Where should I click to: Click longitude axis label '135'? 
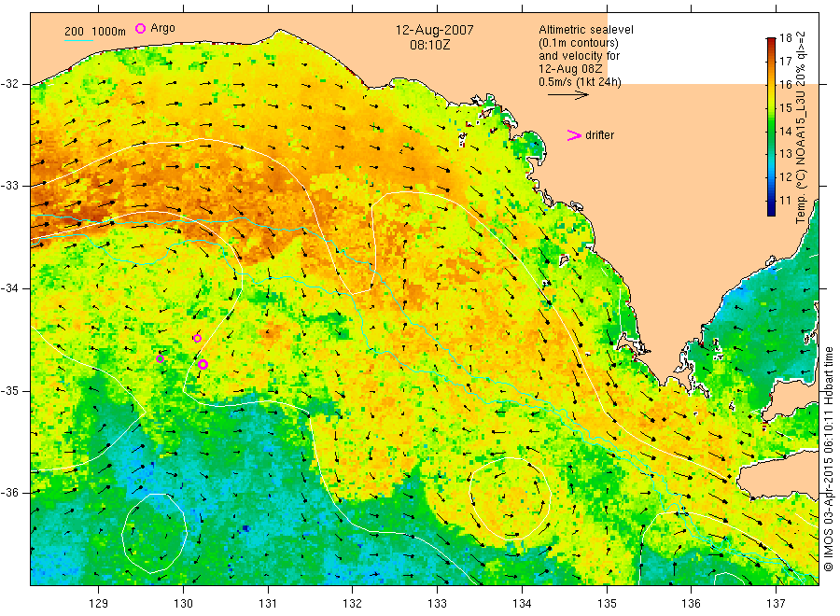pyautogui.click(x=607, y=604)
